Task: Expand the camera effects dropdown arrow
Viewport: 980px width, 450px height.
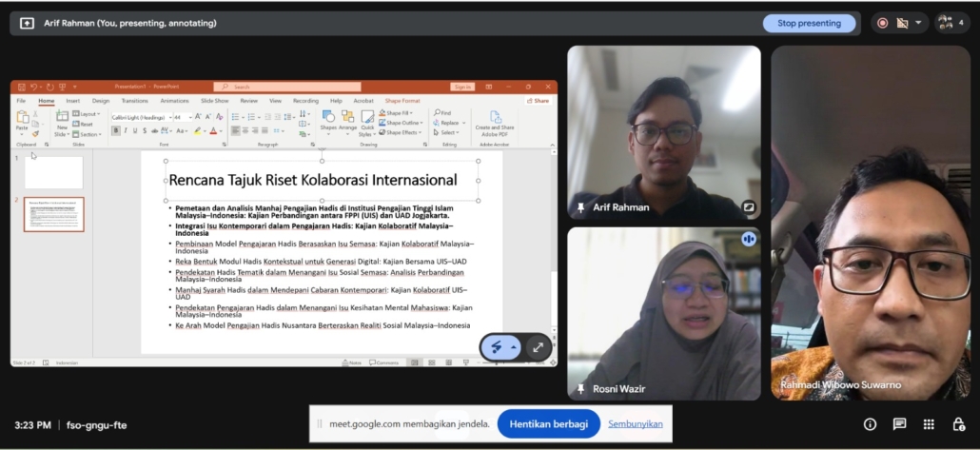Action: pyautogui.click(x=918, y=23)
